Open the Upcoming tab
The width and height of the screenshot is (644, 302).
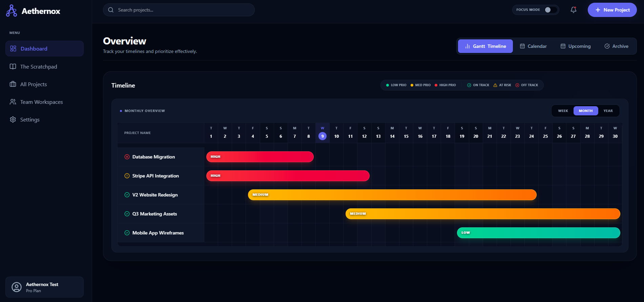click(x=575, y=46)
